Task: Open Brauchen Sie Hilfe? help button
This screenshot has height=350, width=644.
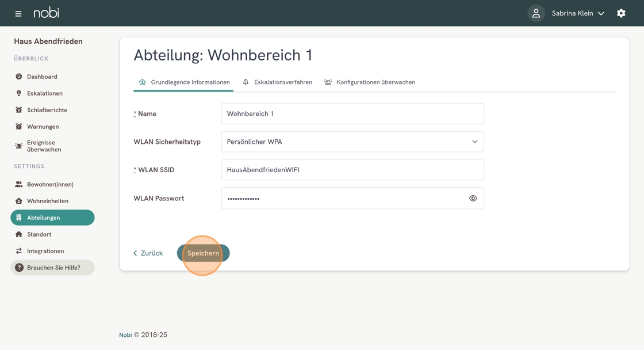Action: click(52, 268)
